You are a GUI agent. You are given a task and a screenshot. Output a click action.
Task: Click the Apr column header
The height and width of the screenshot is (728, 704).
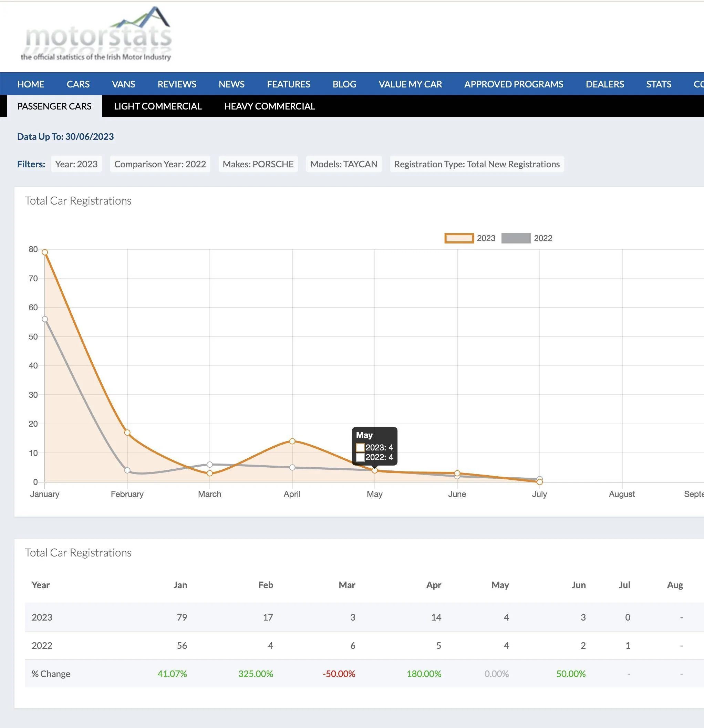point(434,585)
